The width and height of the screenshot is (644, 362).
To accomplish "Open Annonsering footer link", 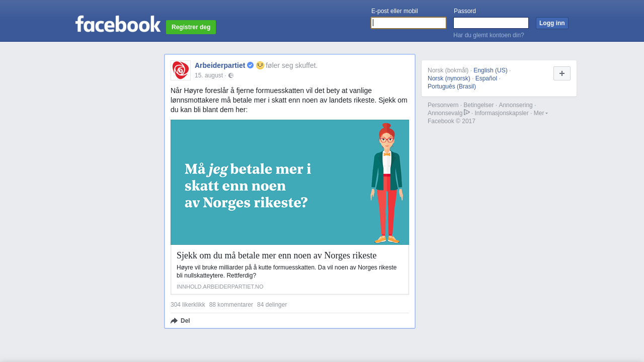I will coord(516,105).
